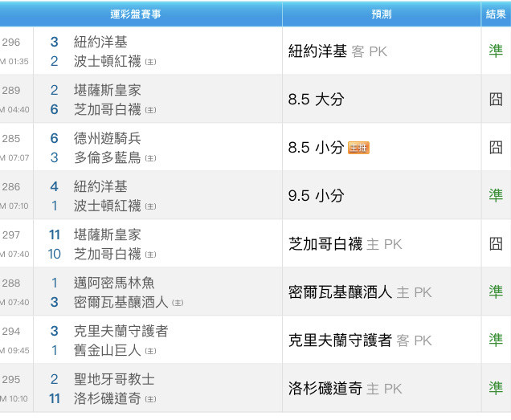This screenshot has width=511, height=420.
Task: Click game number 285
Action: [11, 139]
